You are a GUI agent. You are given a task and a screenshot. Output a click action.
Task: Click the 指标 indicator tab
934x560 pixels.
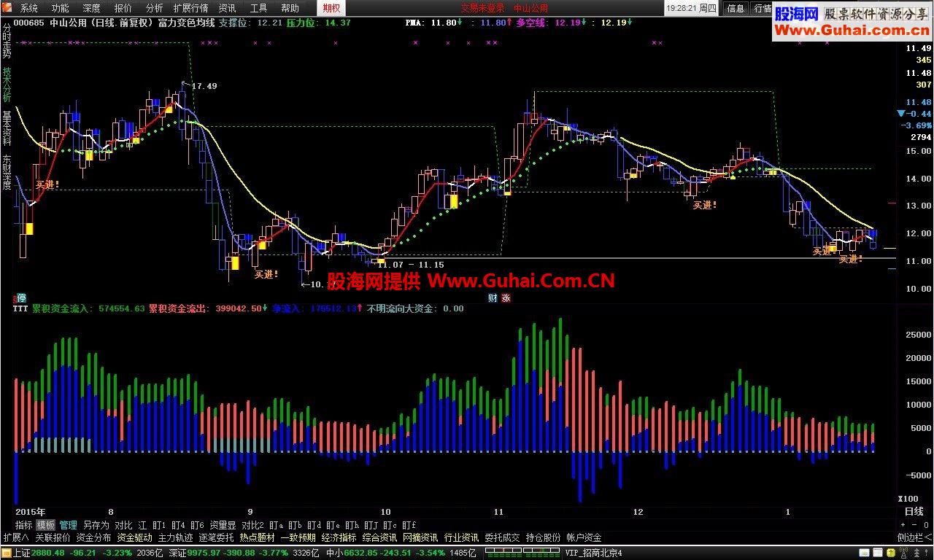(24, 525)
